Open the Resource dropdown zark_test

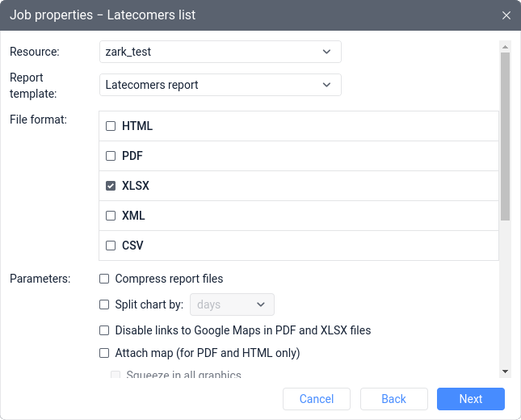[x=221, y=52]
